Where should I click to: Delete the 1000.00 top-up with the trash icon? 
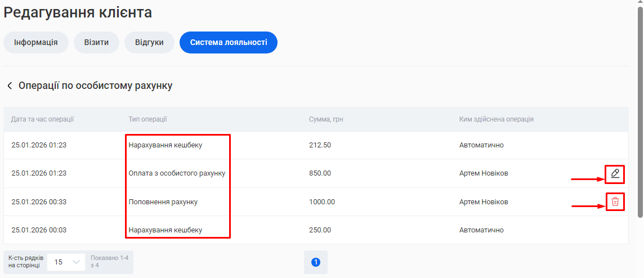[x=615, y=201]
